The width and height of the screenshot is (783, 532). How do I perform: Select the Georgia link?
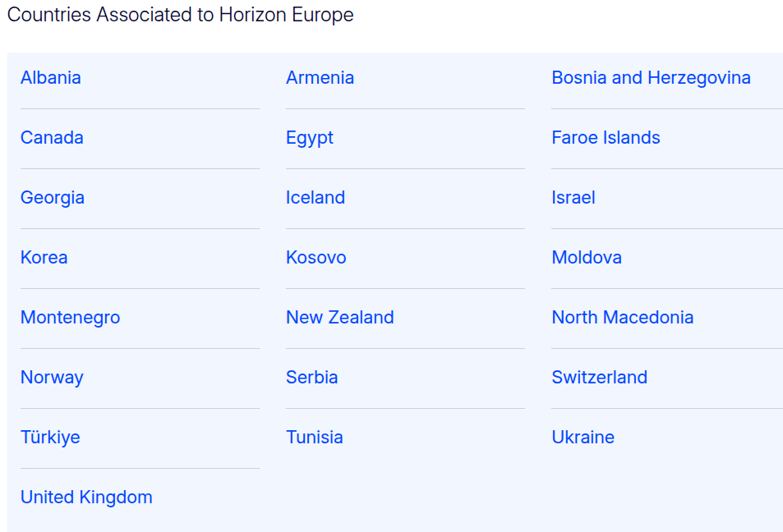coord(53,198)
